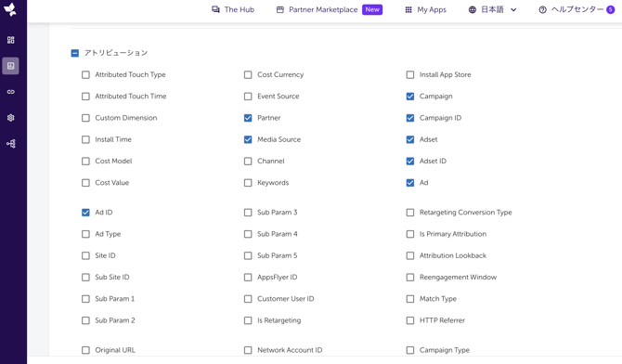The height and width of the screenshot is (364, 622).
Task: Check the Site ID checkbox
Action: point(85,255)
